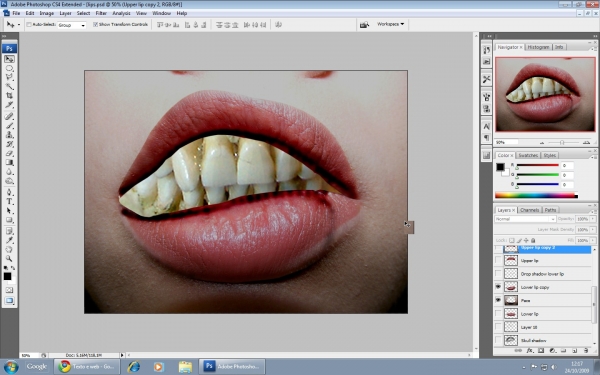Show the Skull shadow layer
Viewport: 600px width, 375px height.
(x=498, y=340)
